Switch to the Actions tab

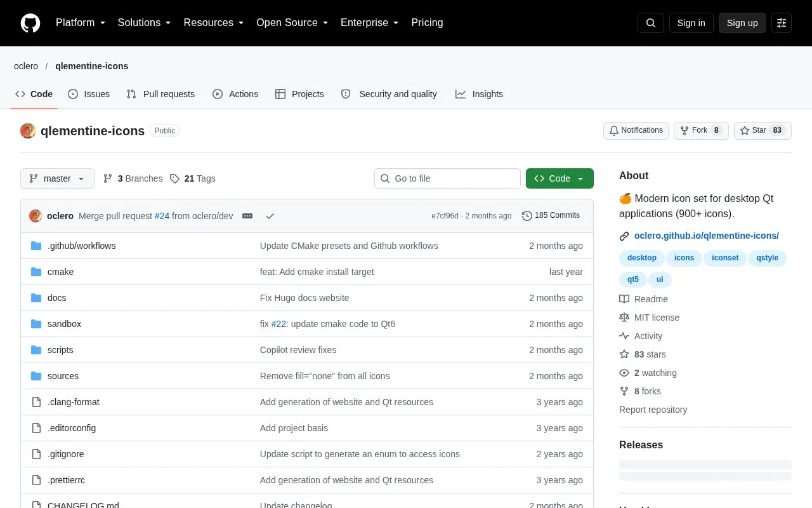pyautogui.click(x=235, y=94)
